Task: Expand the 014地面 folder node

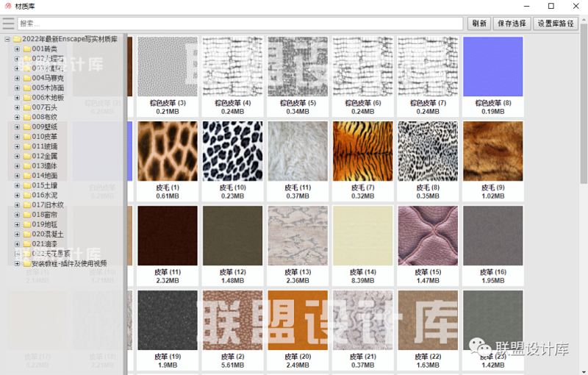Action: coord(17,176)
